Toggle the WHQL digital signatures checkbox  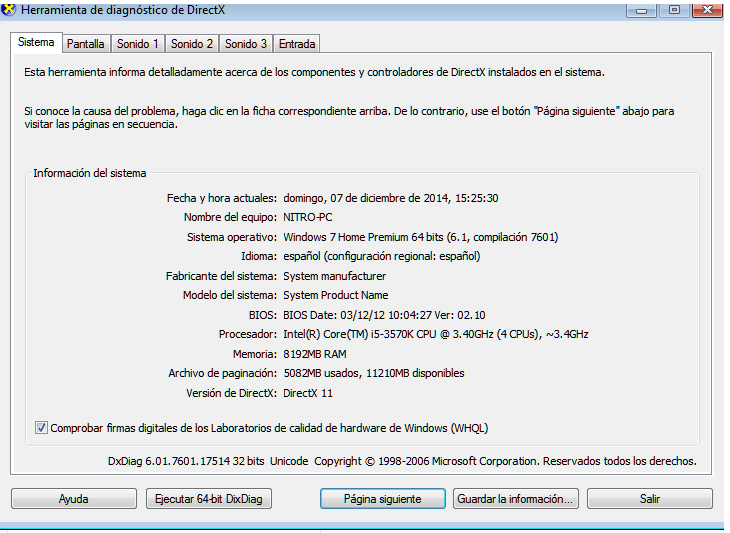click(x=41, y=427)
